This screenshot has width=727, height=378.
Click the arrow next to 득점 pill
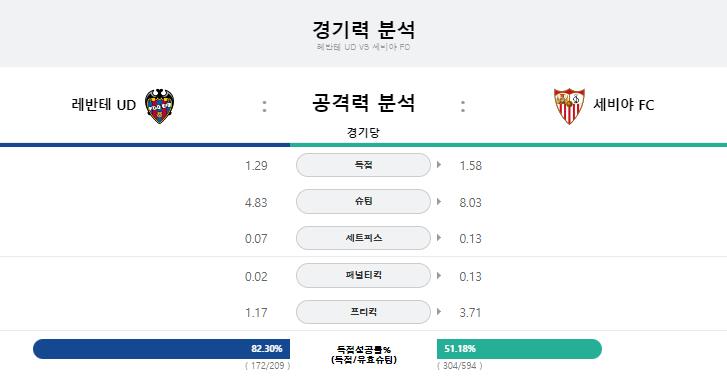[x=439, y=165]
